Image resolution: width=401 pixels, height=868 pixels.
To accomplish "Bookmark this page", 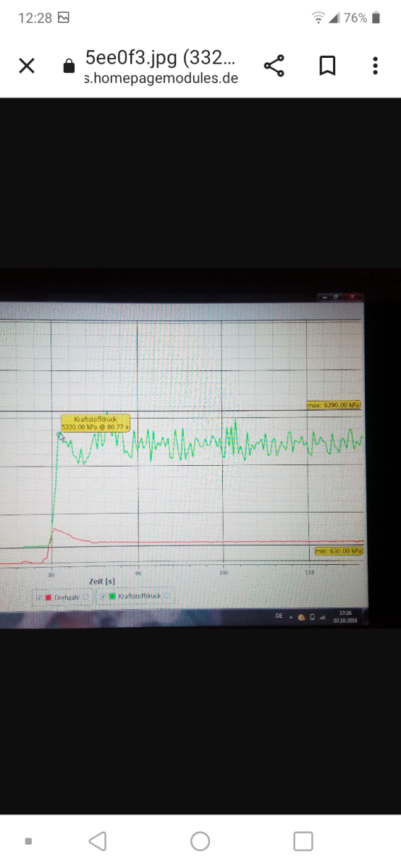I will [x=327, y=67].
